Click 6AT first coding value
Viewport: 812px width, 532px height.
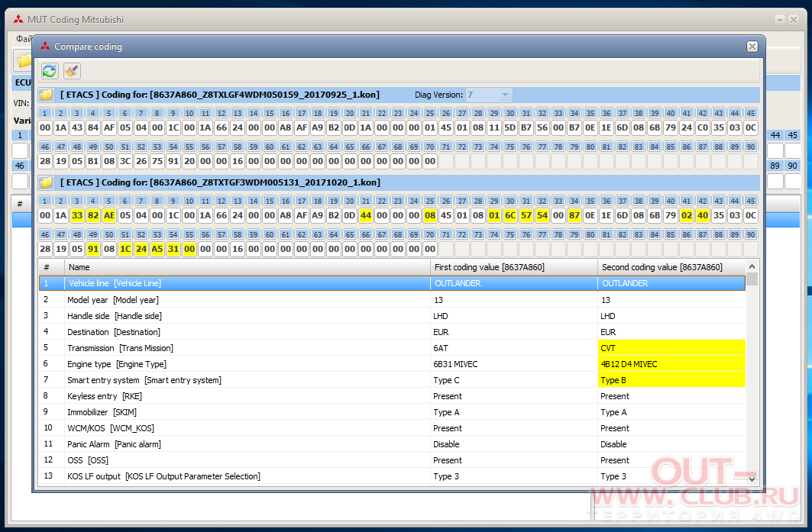pyautogui.click(x=514, y=348)
